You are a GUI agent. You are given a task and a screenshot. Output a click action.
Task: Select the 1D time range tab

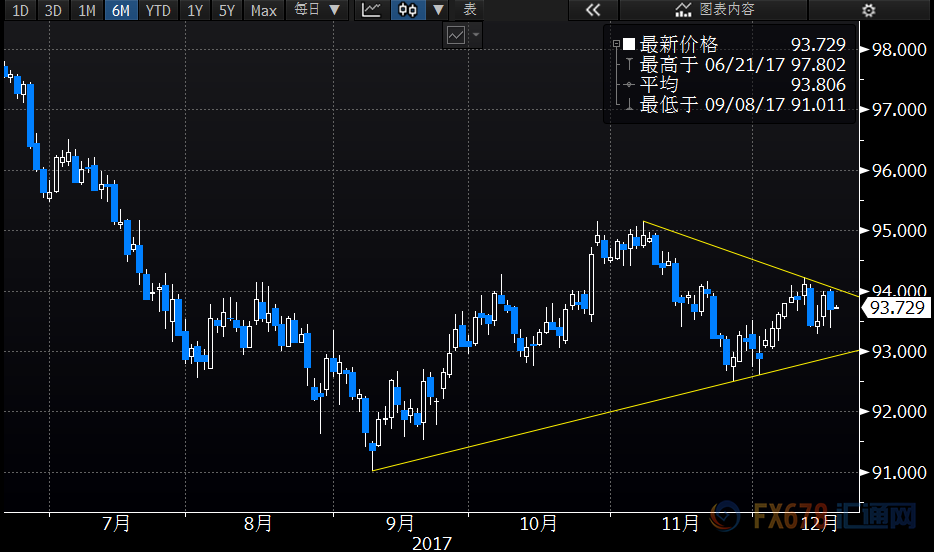pos(20,10)
